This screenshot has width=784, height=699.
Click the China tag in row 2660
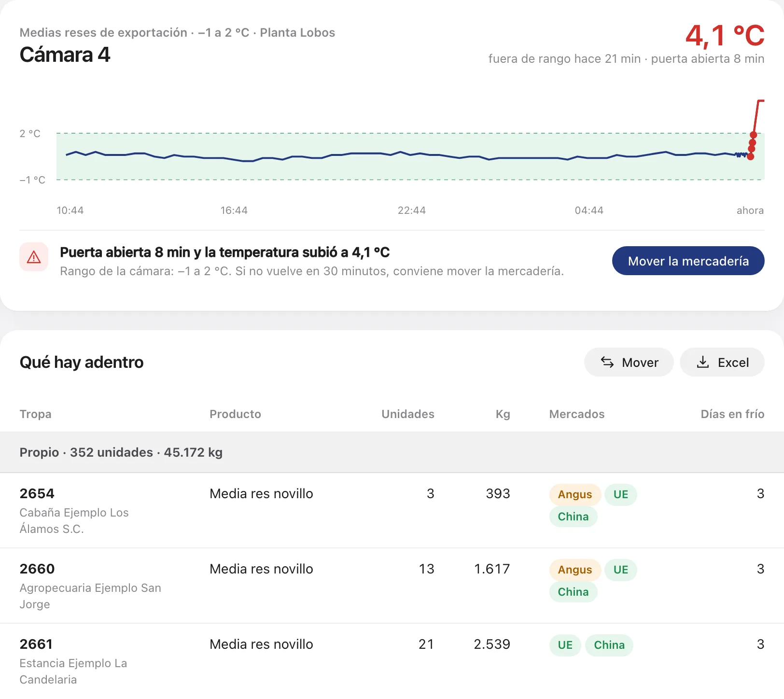click(574, 592)
